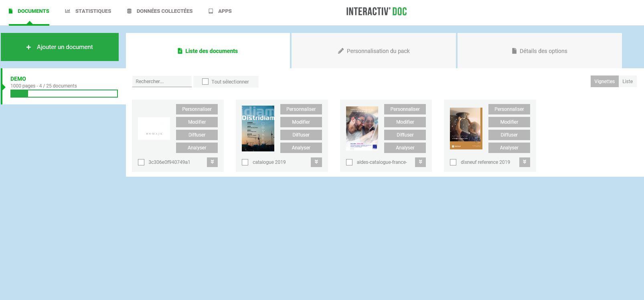
Task: Click the Statistiques bar chart icon
Action: point(68,11)
